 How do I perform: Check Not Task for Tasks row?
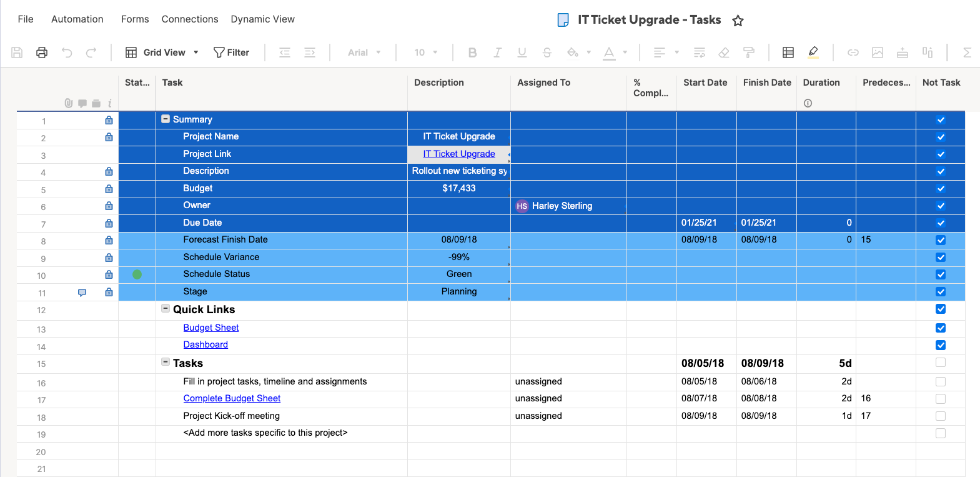point(941,363)
